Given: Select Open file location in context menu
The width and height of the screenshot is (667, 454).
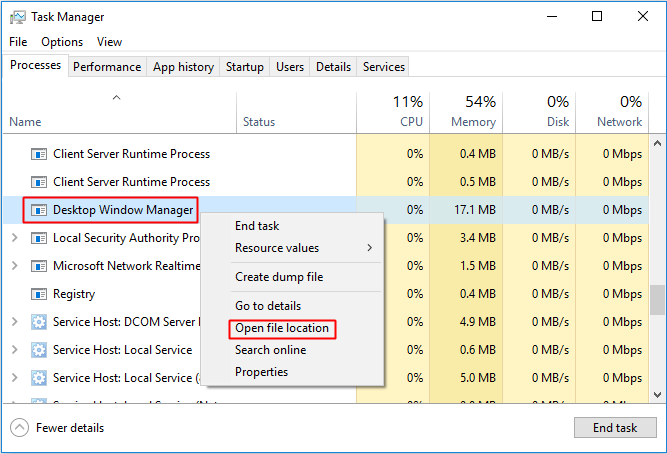Looking at the screenshot, I should click(280, 328).
